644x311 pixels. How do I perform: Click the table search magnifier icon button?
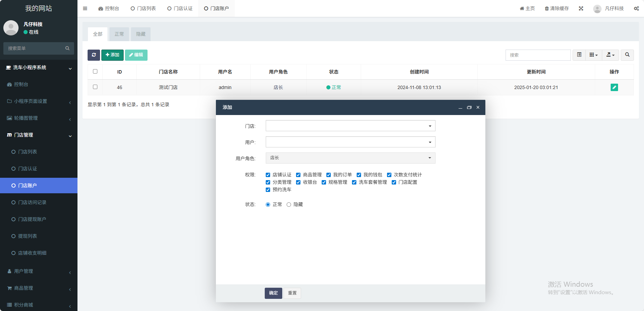click(627, 55)
